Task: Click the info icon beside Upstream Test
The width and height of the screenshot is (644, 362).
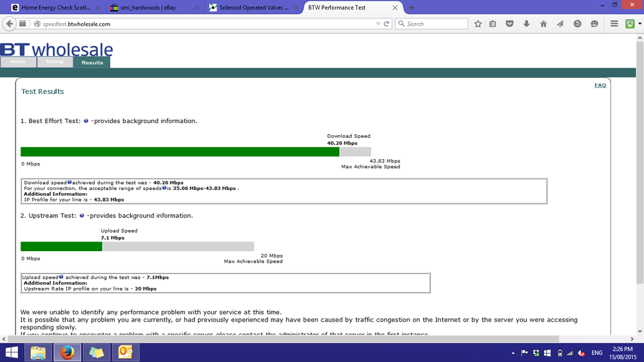Action: 82,216
